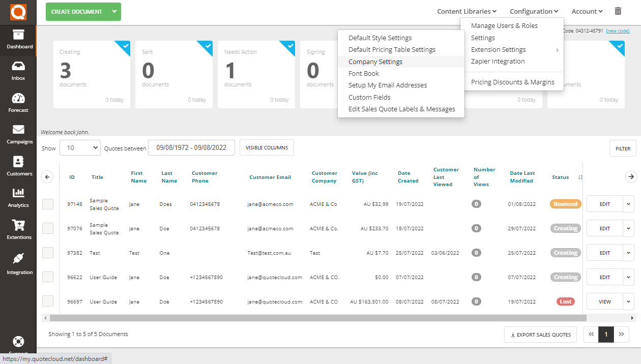Click the quotes date range field
The image size is (641, 364).
pos(191,147)
